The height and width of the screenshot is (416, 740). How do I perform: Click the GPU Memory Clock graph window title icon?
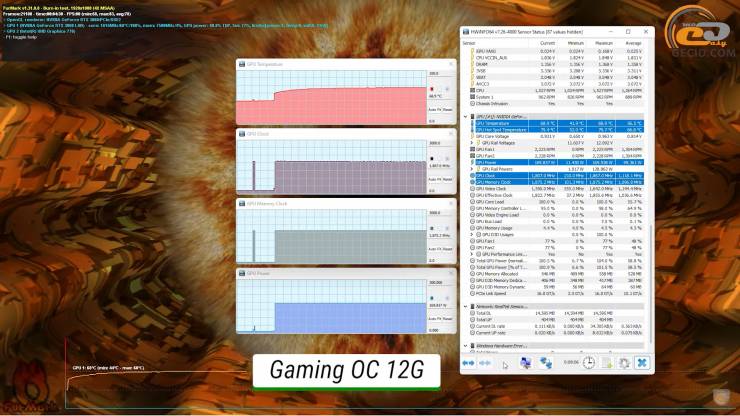(x=242, y=204)
